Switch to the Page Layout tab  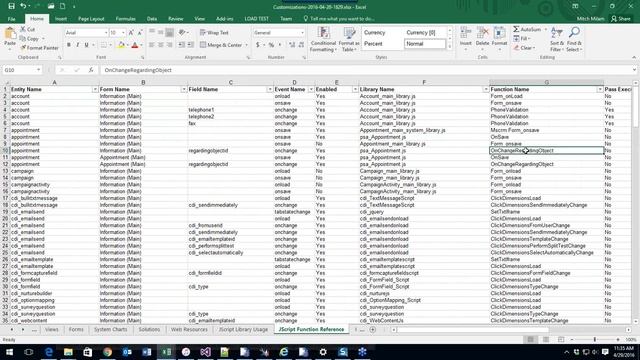(x=91, y=19)
